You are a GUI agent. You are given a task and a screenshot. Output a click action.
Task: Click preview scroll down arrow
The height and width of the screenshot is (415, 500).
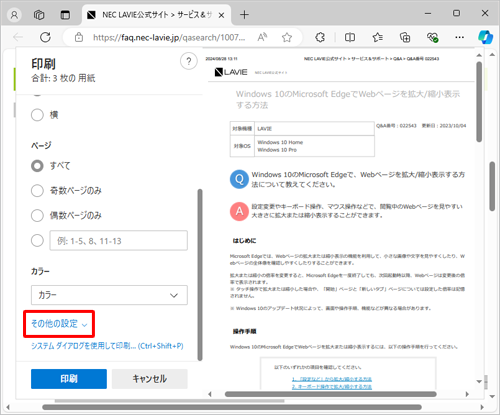(479, 381)
